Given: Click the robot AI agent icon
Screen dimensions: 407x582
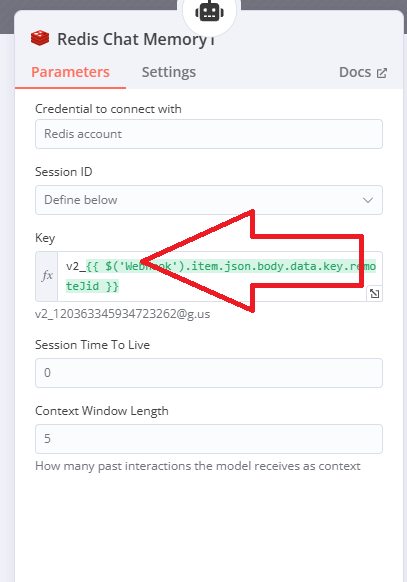Looking at the screenshot, I should [x=209, y=11].
